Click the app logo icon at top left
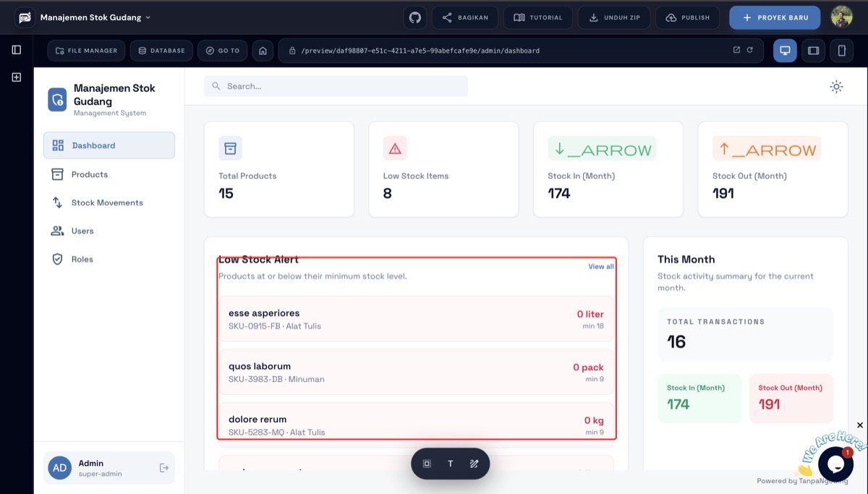The height and width of the screenshot is (494, 868). (25, 17)
